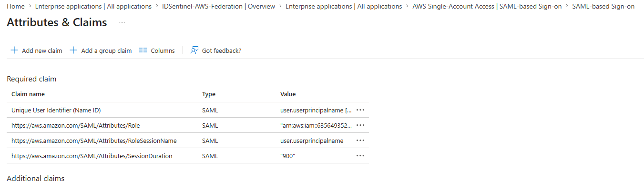Screen dimensions: 644x181
Task: Open the ellipsis menu for the Attributes/Role claim row
Action: pos(360,125)
